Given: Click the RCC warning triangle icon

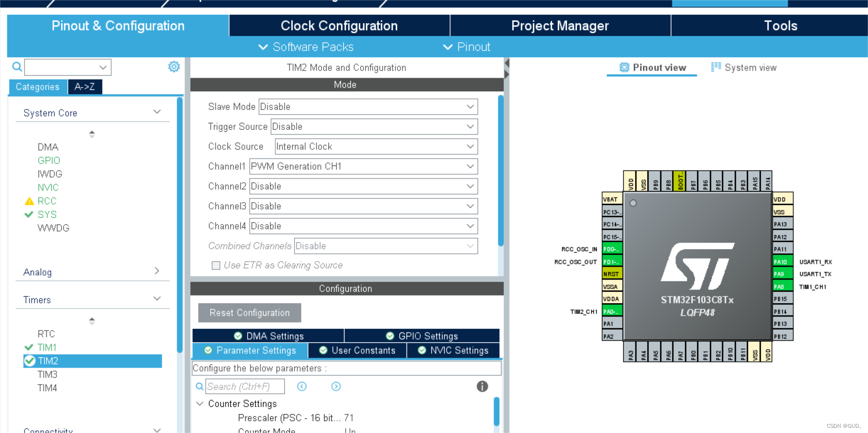Looking at the screenshot, I should click(29, 201).
